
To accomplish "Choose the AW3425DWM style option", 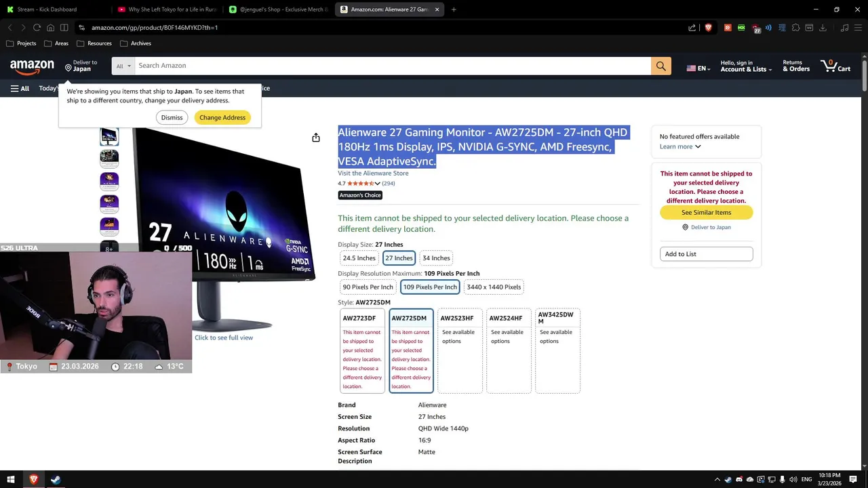I will (557, 351).
